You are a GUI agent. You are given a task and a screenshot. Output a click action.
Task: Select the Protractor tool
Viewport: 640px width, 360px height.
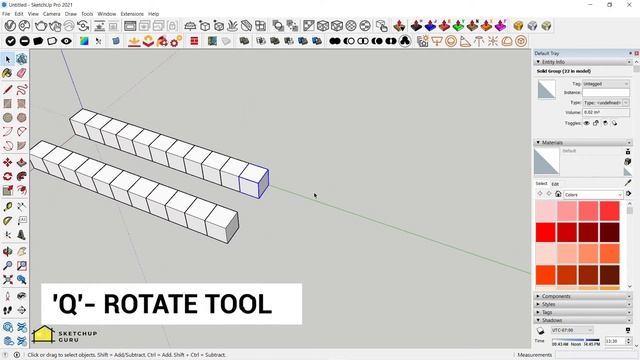[7, 221]
